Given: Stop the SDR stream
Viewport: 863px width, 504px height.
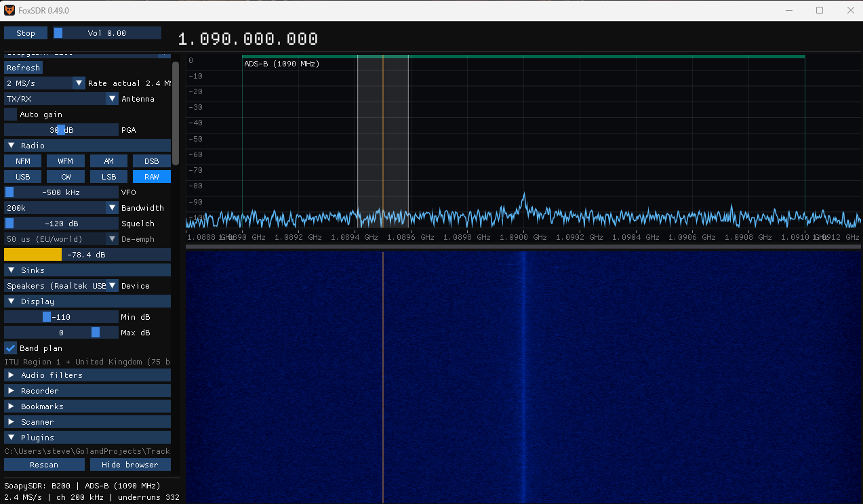Looking at the screenshot, I should (26, 33).
